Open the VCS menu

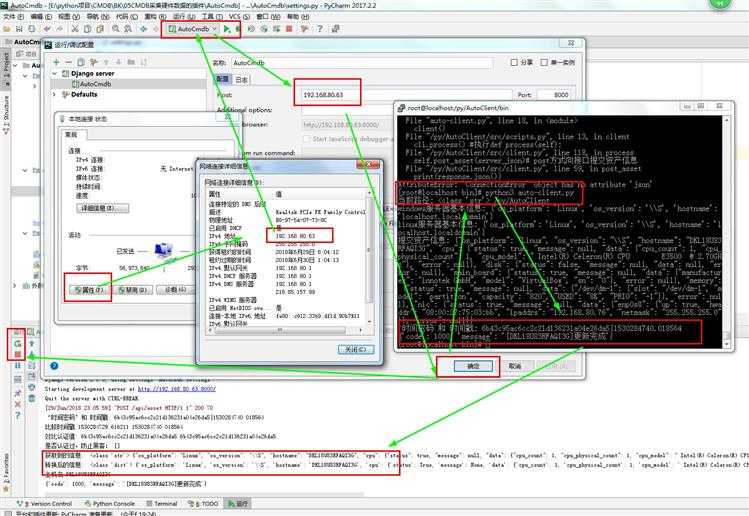(239, 16)
